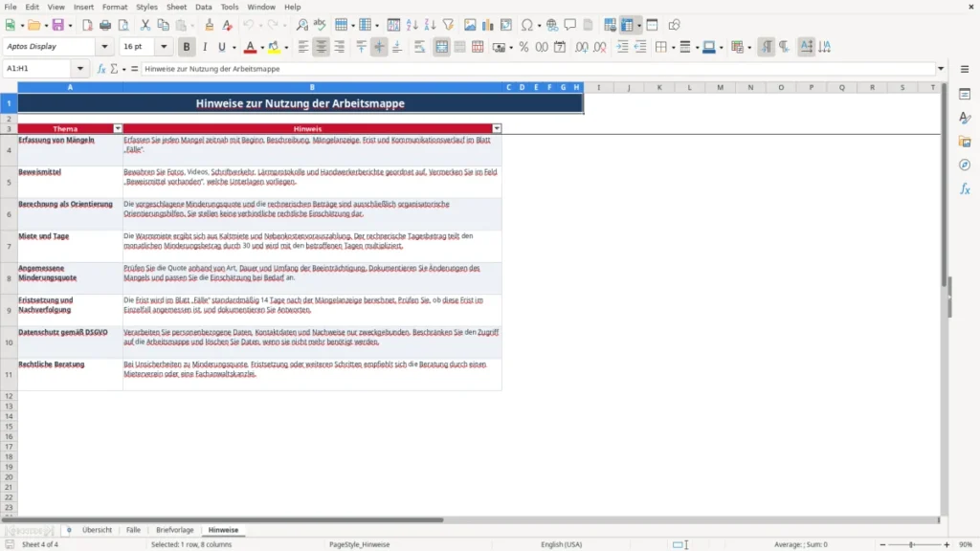Open the Data menu
Image resolution: width=980 pixels, height=551 pixels.
pos(204,7)
